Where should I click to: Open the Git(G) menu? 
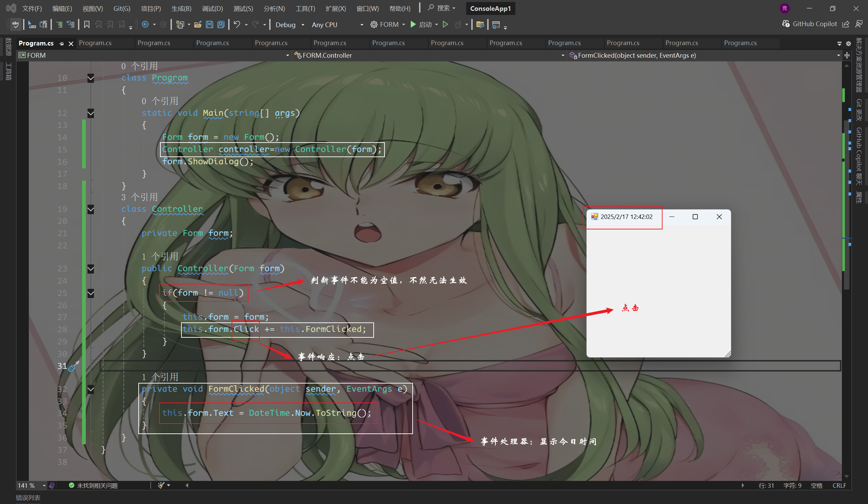[122, 8]
